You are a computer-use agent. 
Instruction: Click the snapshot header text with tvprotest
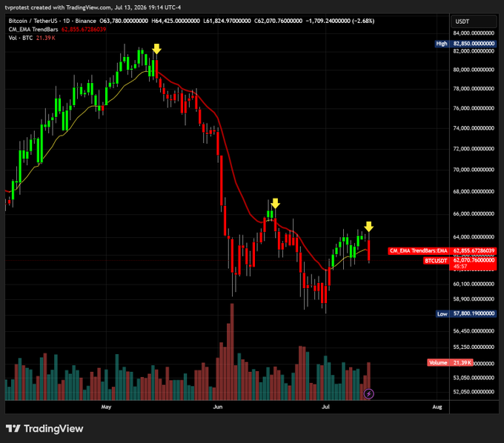point(93,7)
